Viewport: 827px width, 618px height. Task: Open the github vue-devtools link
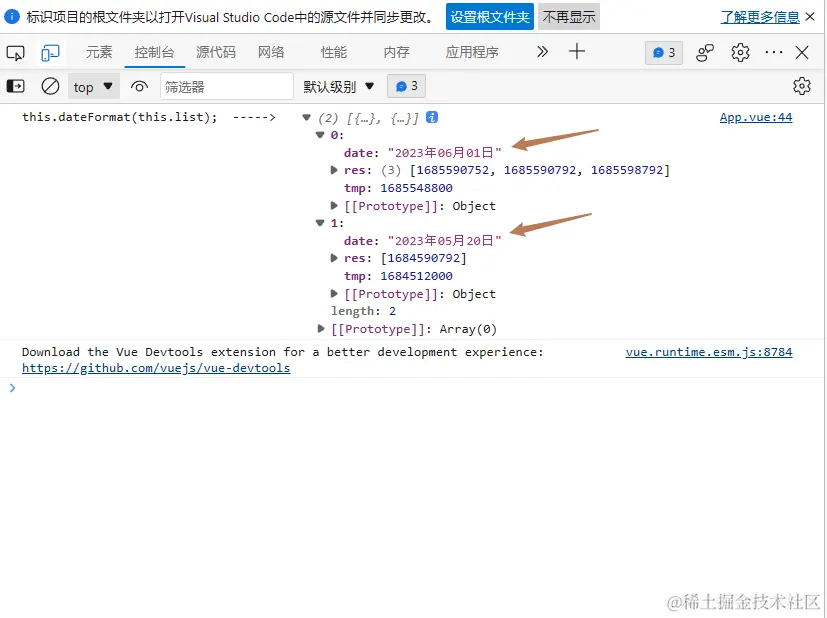coord(156,368)
